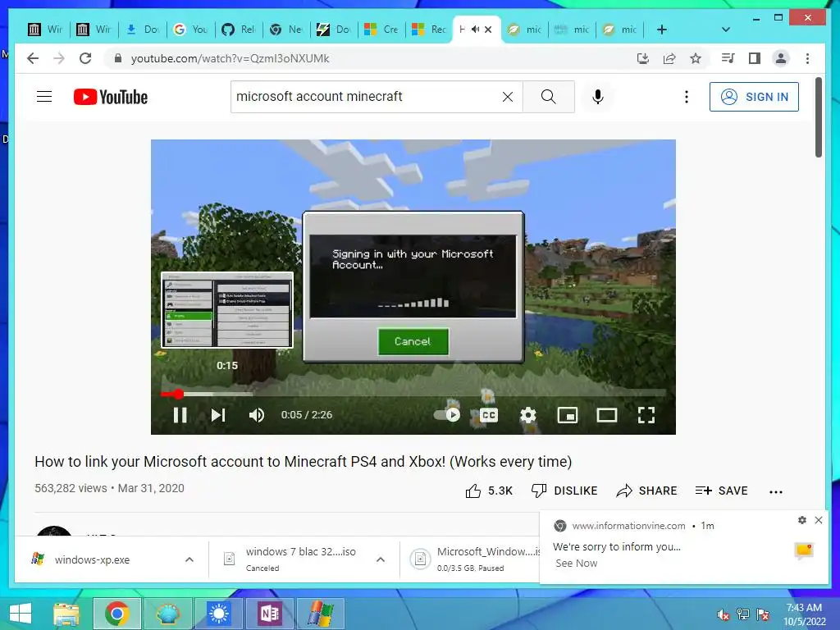Expand options for windows-xp.exe download
Viewport: 840px width, 630px height.
tap(189, 559)
